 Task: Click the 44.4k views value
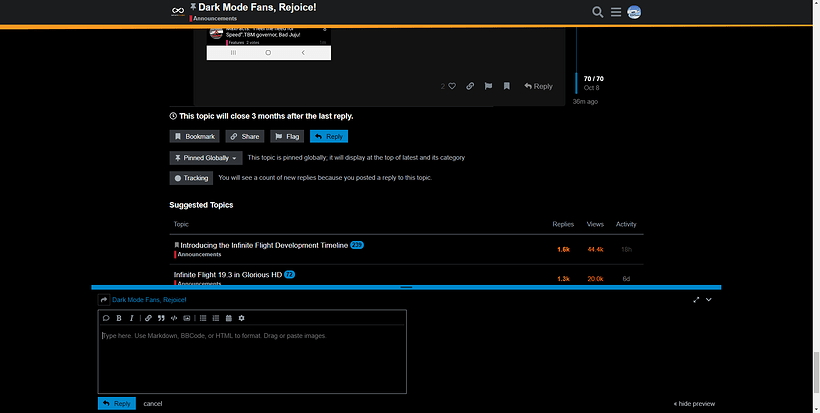click(595, 249)
